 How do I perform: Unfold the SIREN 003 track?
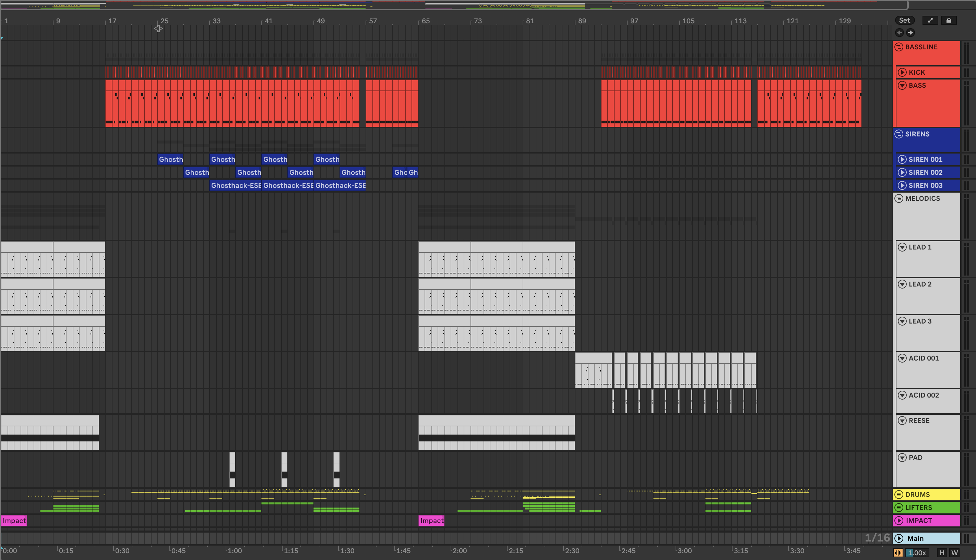(902, 185)
